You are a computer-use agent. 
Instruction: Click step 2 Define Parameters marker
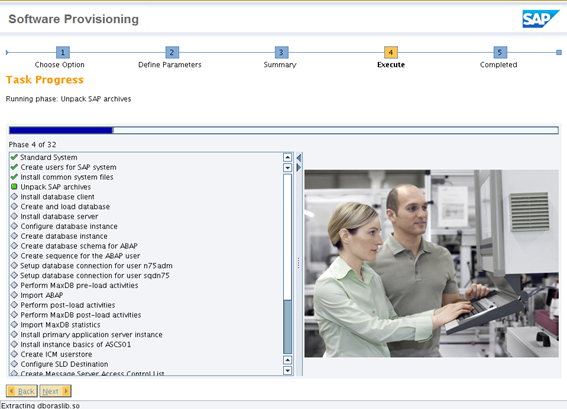tap(172, 52)
